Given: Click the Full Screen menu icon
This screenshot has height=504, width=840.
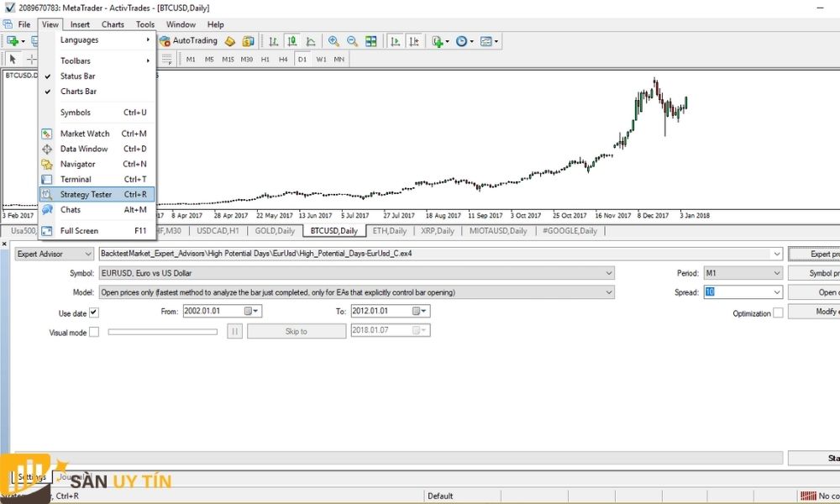Looking at the screenshot, I should 47,231.
